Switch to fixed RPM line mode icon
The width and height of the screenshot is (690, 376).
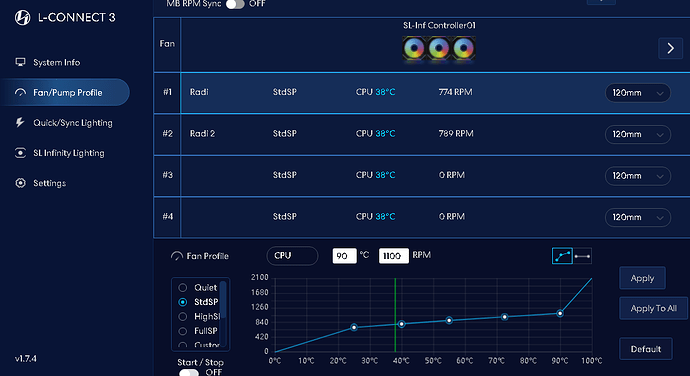582,256
